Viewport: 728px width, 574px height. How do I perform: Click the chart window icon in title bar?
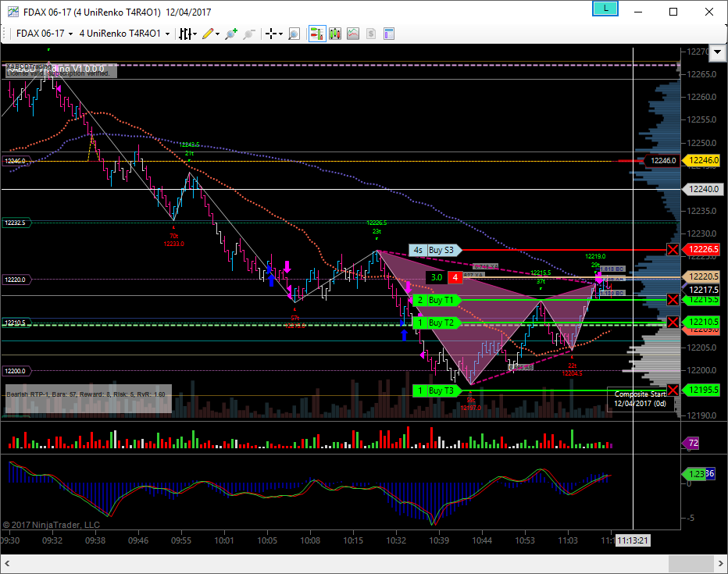[13, 12]
